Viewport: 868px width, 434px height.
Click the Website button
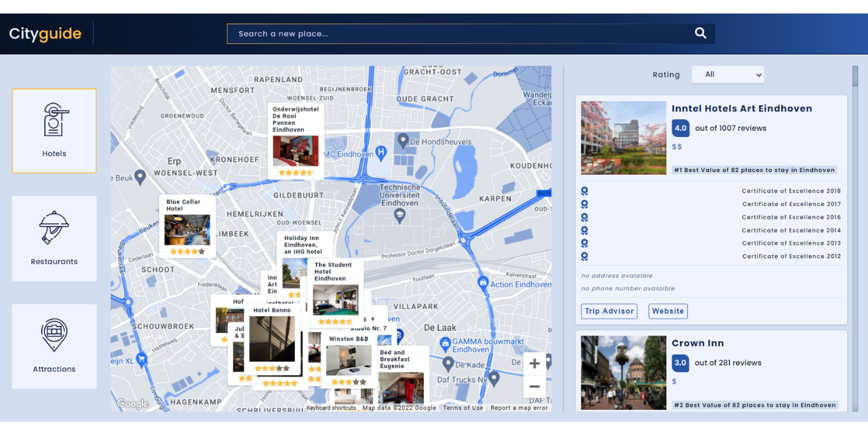pos(667,311)
